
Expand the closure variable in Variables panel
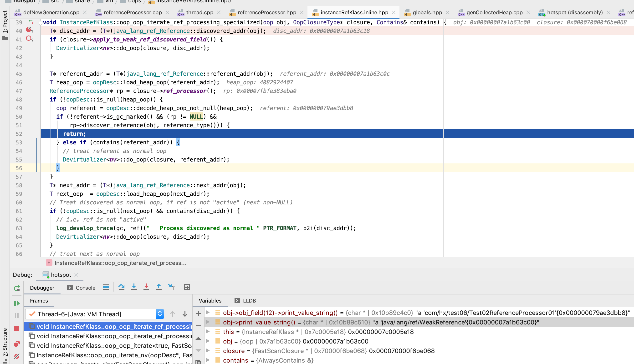coord(208,350)
